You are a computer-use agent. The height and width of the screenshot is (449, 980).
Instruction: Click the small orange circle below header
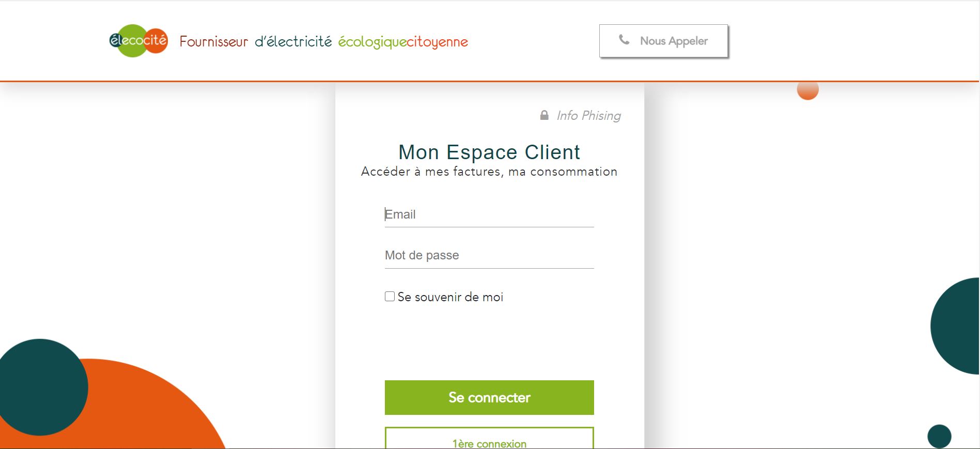(x=807, y=90)
